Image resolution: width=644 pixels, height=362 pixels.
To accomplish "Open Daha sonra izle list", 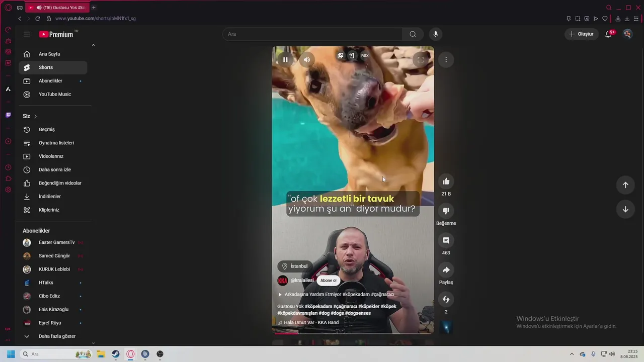I will pos(53,170).
